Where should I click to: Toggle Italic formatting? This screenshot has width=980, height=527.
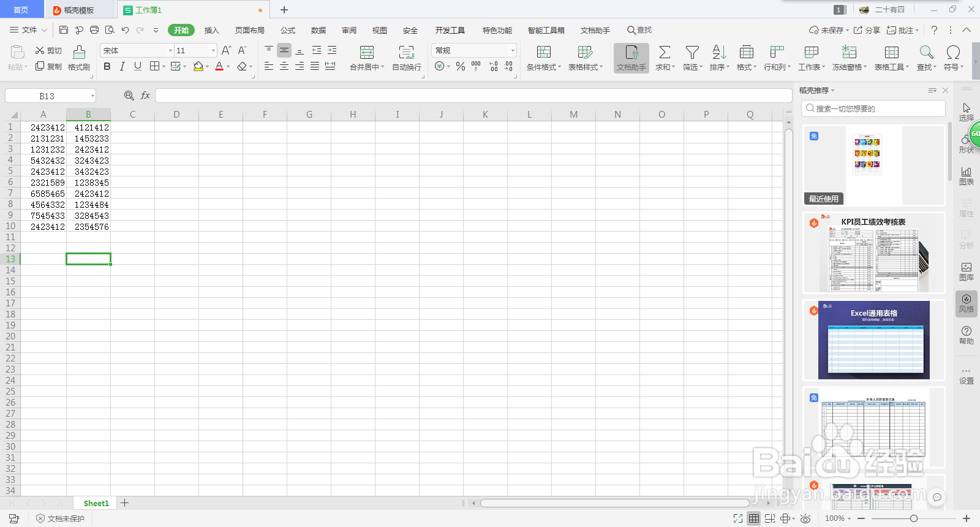pos(123,66)
